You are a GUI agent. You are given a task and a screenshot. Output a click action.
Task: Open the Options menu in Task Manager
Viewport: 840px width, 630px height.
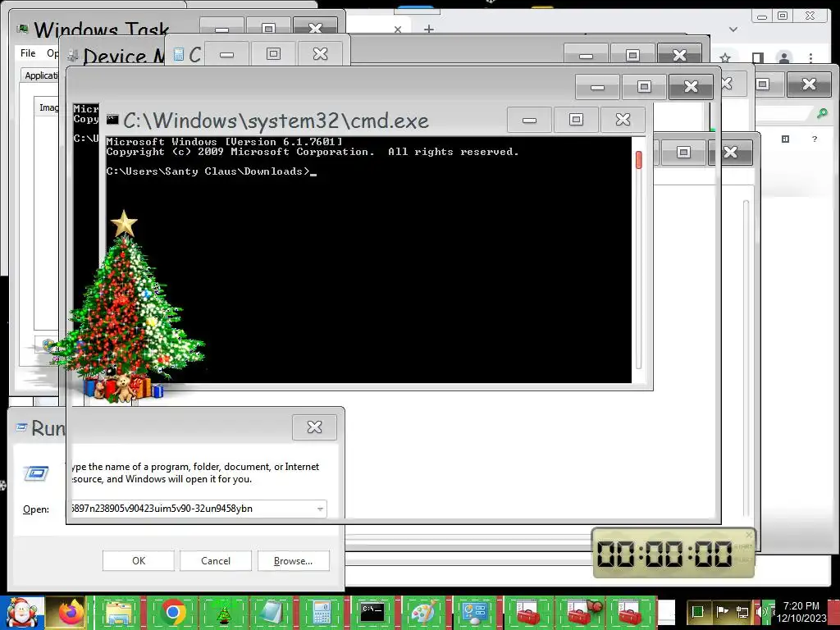[52, 53]
